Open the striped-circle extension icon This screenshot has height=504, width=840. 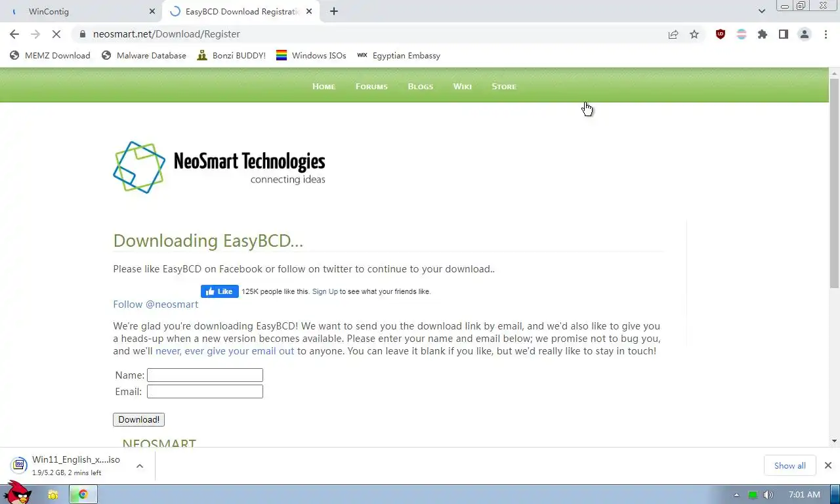(x=742, y=34)
